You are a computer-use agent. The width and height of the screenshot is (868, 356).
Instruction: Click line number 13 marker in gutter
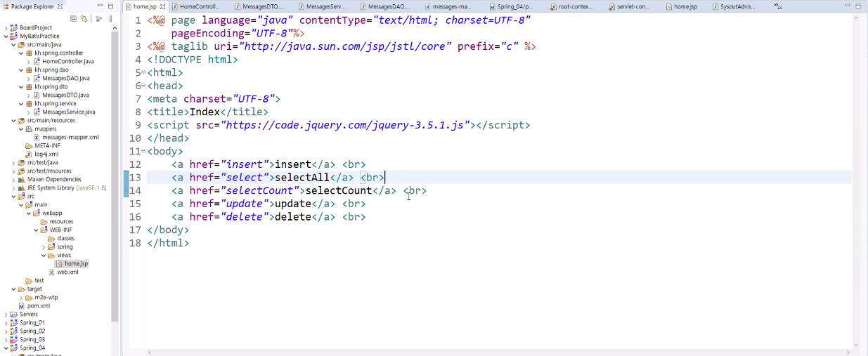tap(135, 178)
